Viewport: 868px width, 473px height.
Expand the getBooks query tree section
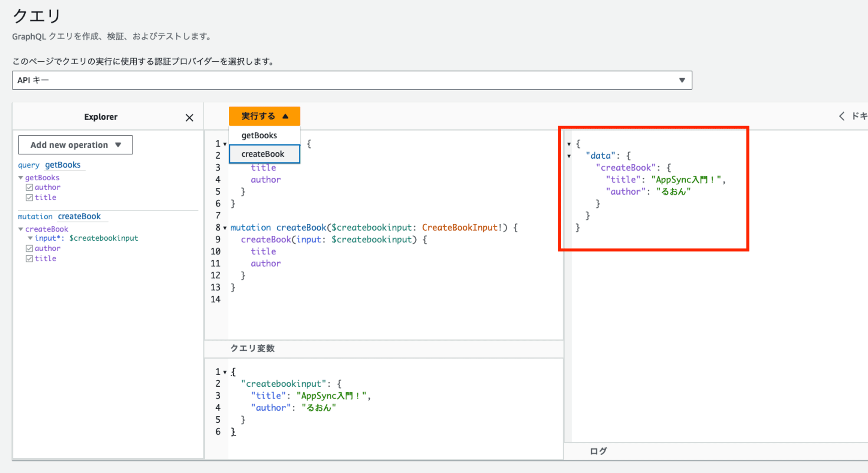point(20,176)
